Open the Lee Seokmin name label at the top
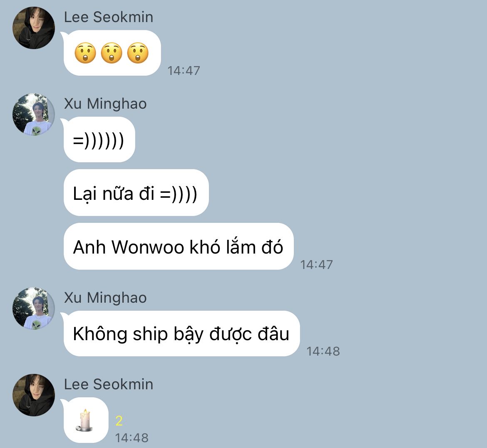Screen dimensions: 487x448 [x=108, y=17]
